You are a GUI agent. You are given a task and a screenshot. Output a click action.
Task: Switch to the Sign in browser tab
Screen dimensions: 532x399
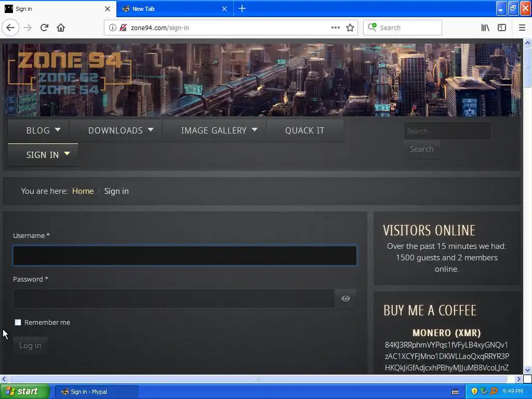[58, 9]
